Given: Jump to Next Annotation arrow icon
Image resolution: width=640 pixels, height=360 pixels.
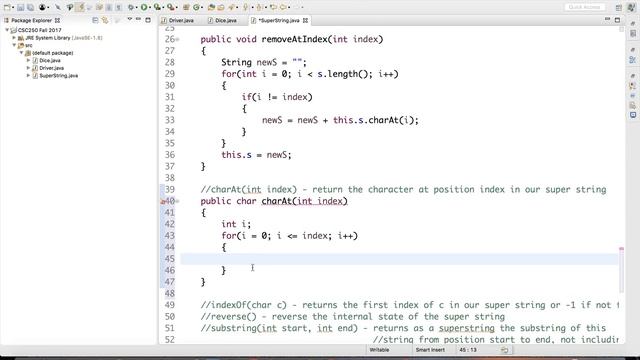Looking at the screenshot, I should 246,7.
